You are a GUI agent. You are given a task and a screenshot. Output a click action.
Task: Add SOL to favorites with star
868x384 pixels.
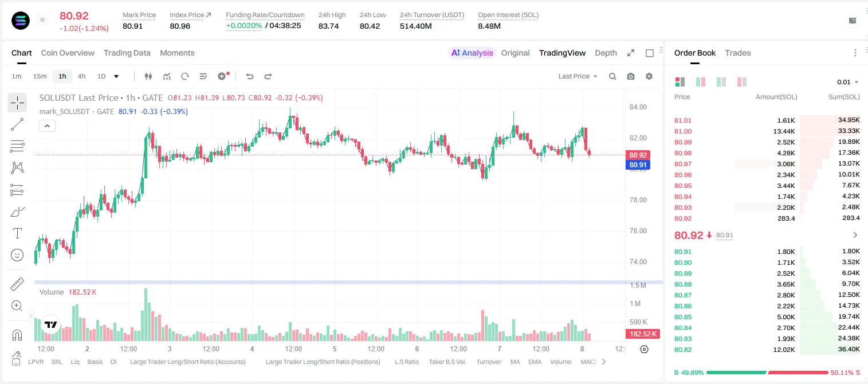pos(42,20)
